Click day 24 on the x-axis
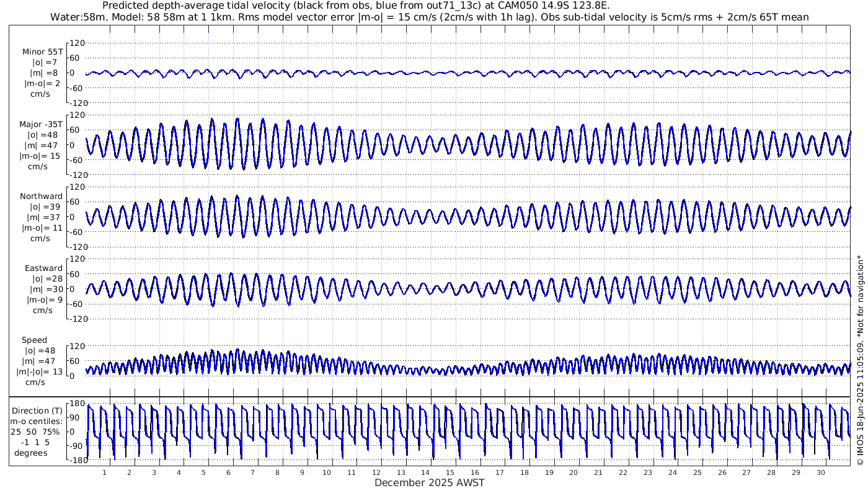Screen dimensions: 868x496 pos(673,472)
